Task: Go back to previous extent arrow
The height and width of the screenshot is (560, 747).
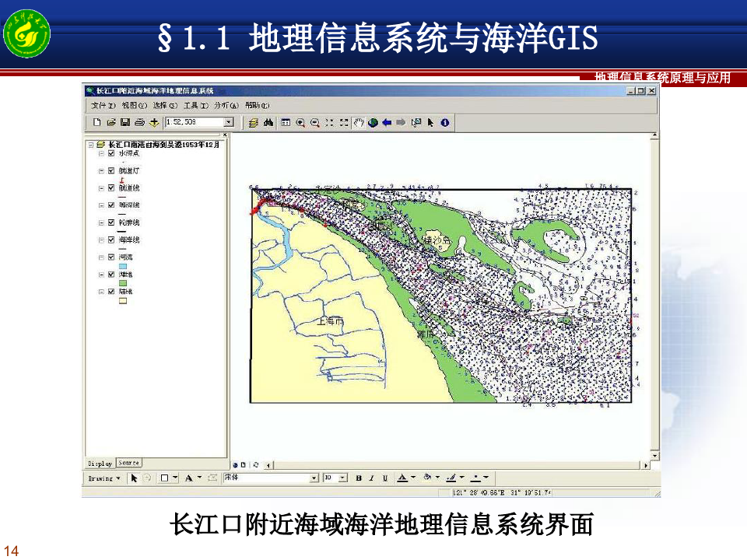Action: (387, 122)
